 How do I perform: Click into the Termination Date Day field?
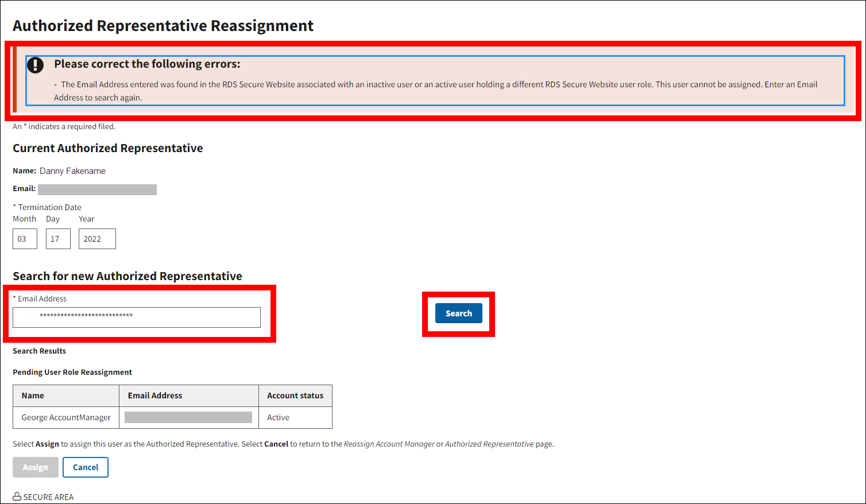[x=58, y=239]
